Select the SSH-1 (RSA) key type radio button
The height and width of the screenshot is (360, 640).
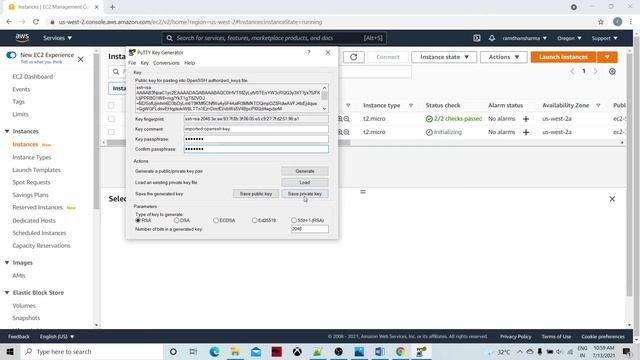(293, 220)
